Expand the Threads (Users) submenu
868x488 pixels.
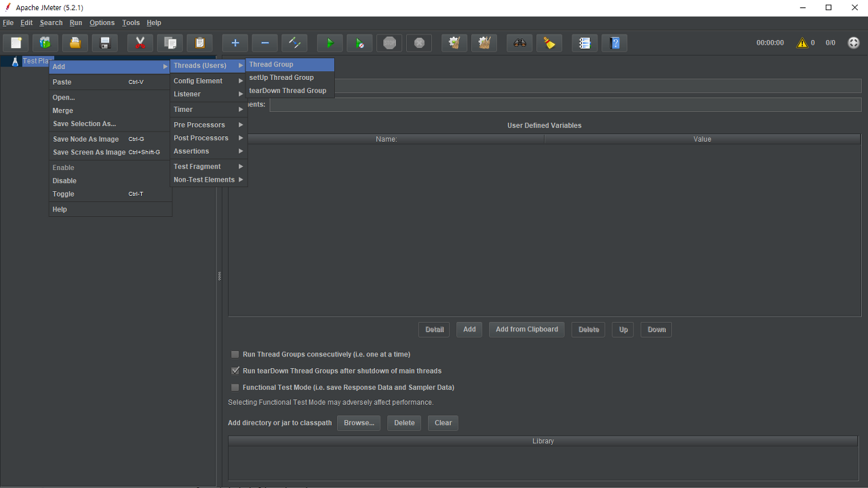click(208, 66)
